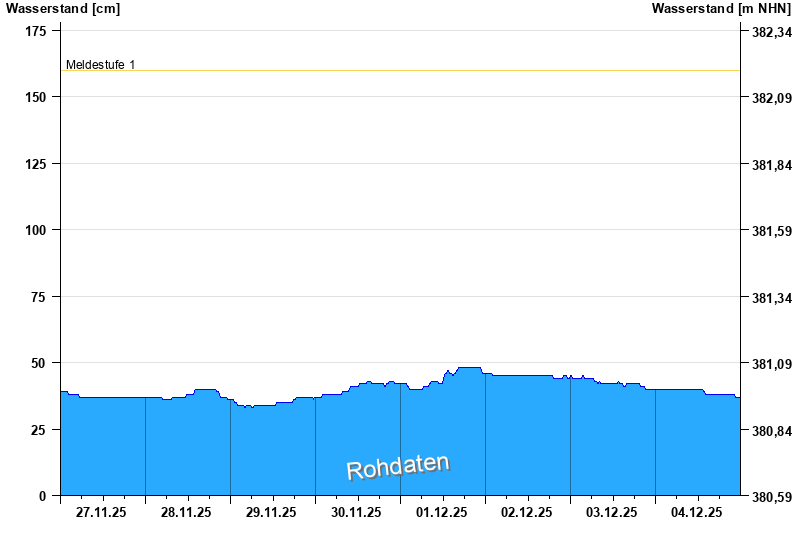Click the 381,09 label on the right axis
The height and width of the screenshot is (550, 800).
(x=771, y=364)
